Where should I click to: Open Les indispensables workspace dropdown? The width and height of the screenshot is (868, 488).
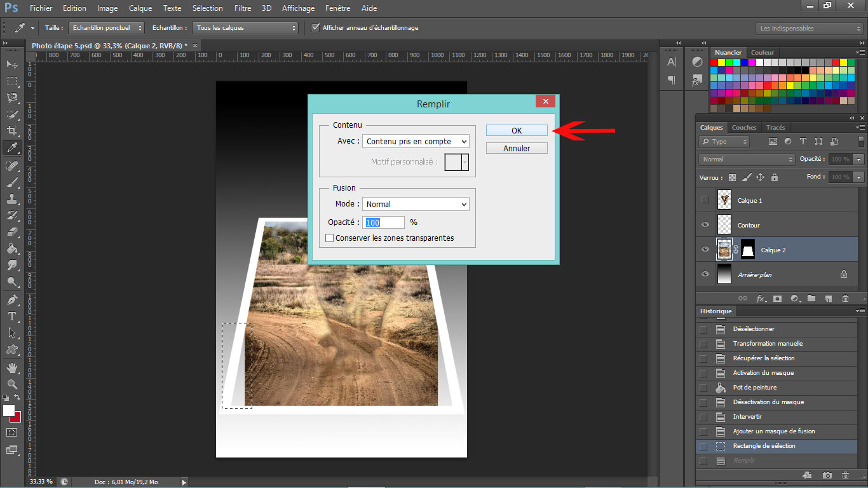tap(810, 28)
